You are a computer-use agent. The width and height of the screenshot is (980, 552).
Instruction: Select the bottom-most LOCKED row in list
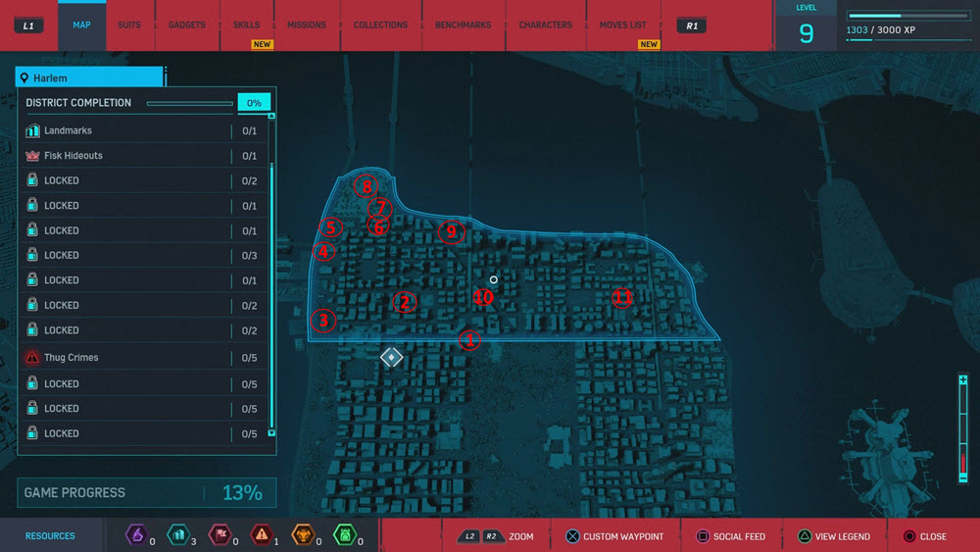(x=142, y=433)
